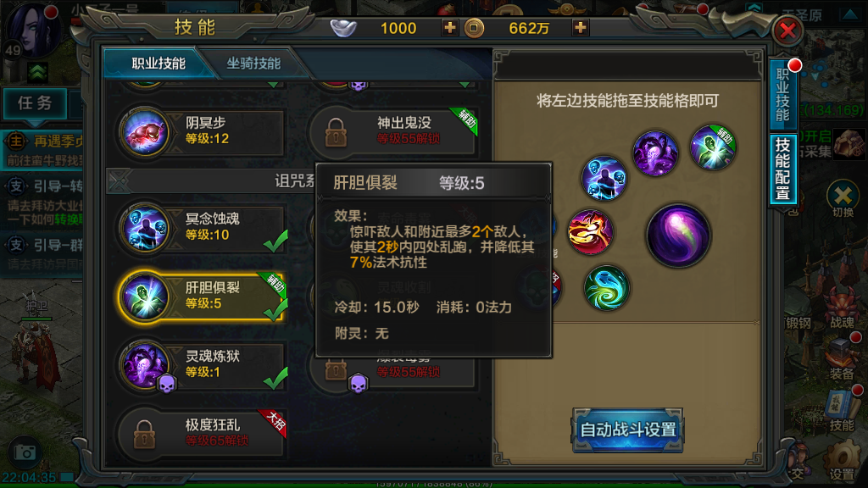Toggle the 冥念蚀魂 green checkmark
Viewport: 868px width, 488px height.
[x=275, y=241]
